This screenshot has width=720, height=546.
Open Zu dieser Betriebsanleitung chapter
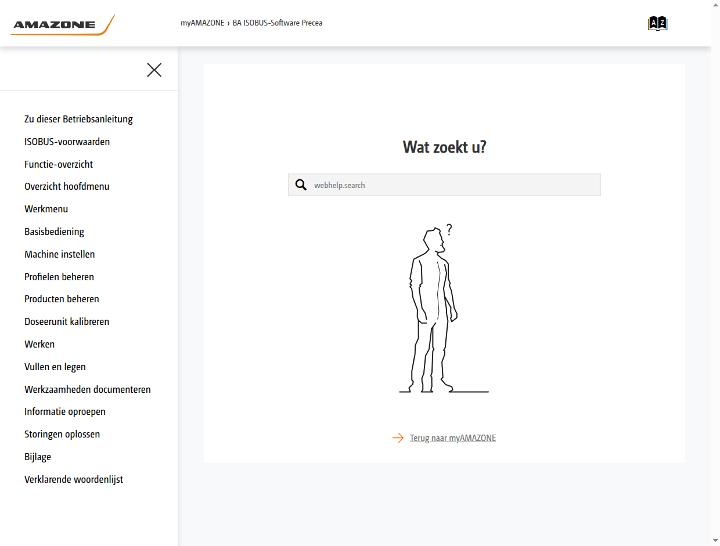(79, 119)
